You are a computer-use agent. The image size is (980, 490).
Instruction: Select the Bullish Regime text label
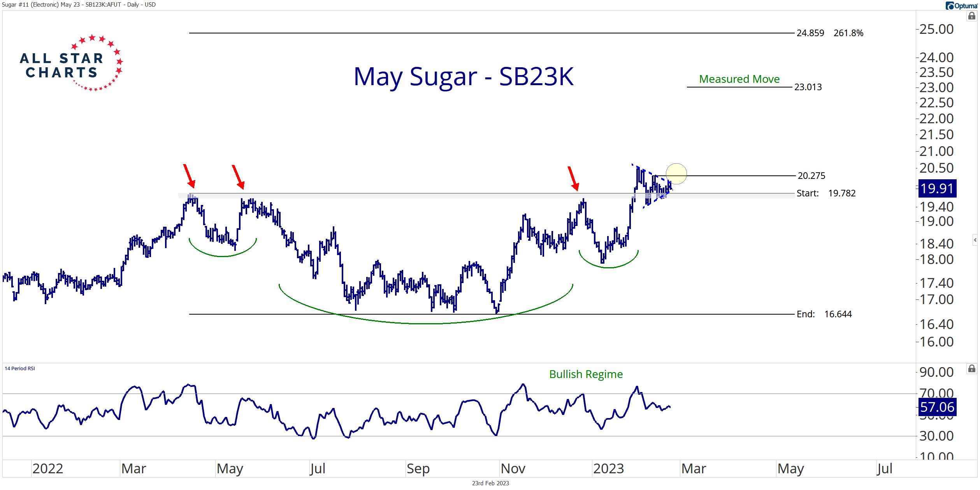click(x=586, y=374)
